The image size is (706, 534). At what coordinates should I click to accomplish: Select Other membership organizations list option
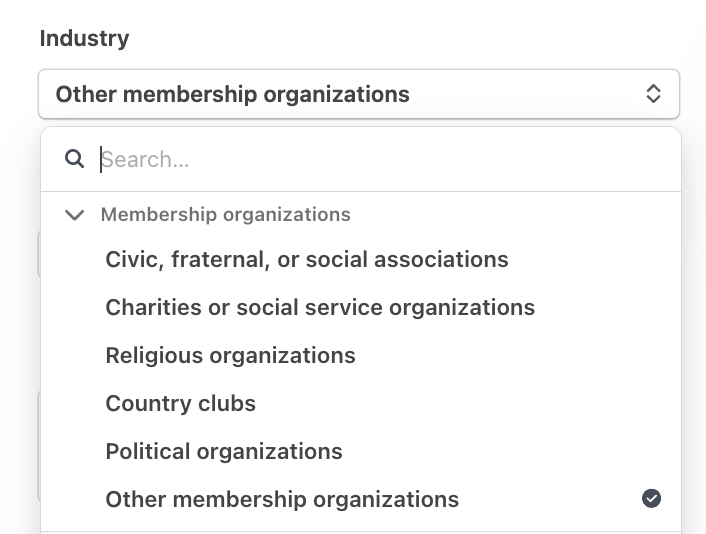pyautogui.click(x=282, y=499)
